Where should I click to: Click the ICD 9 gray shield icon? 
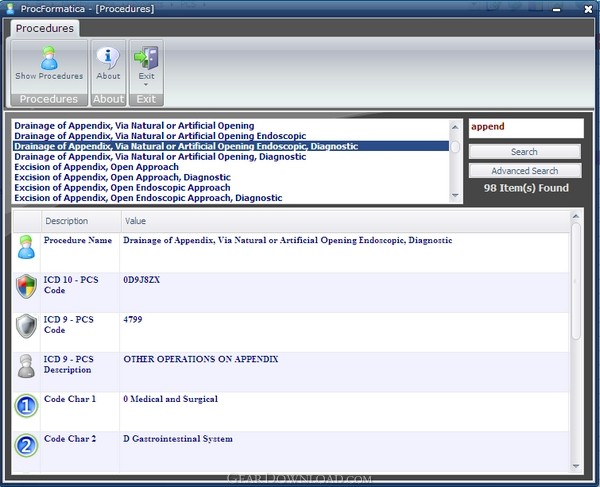coord(26,326)
